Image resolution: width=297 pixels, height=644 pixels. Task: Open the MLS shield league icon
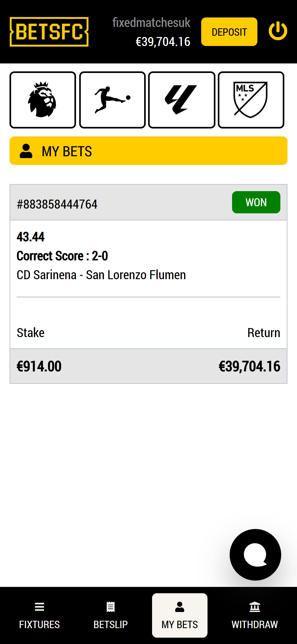[251, 100]
